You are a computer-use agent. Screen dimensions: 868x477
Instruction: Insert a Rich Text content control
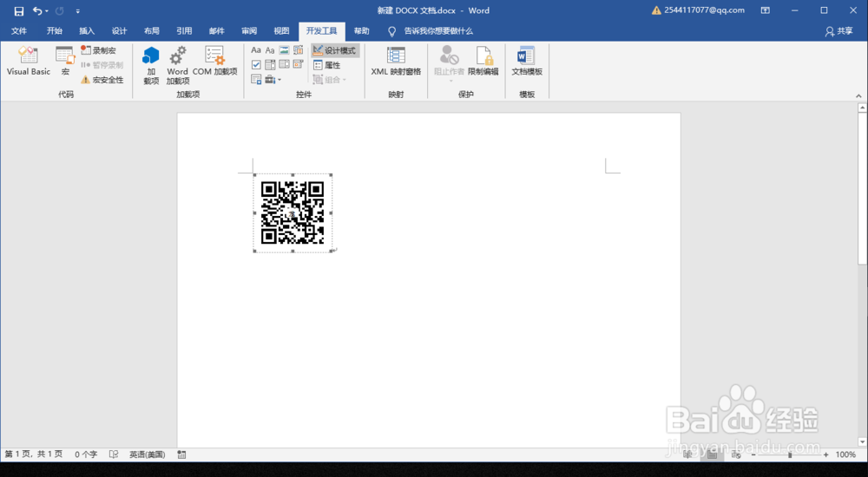[256, 50]
